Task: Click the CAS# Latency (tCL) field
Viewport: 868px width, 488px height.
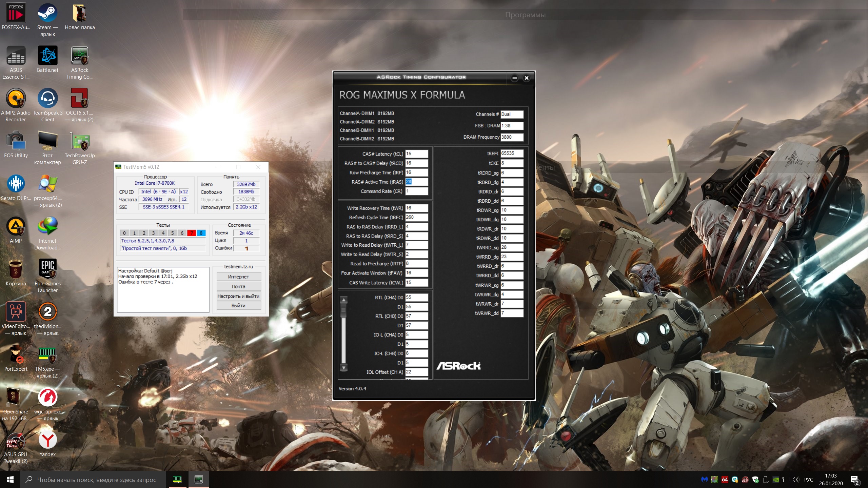Action: (416, 154)
